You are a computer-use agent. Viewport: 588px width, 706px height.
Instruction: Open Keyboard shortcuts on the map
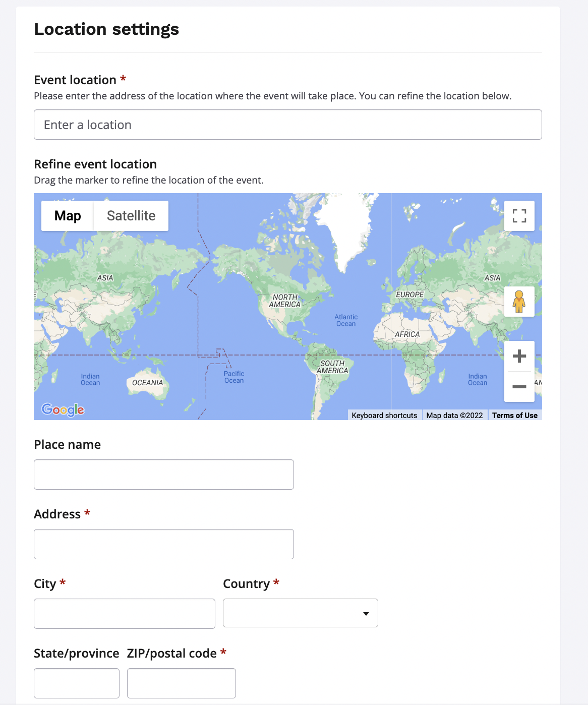pyautogui.click(x=384, y=416)
